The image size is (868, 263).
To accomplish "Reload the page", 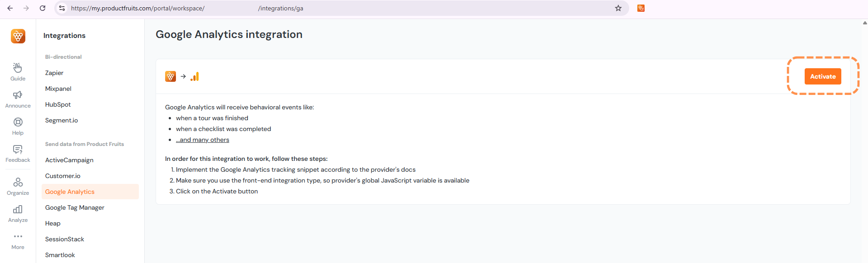I will pos(43,8).
